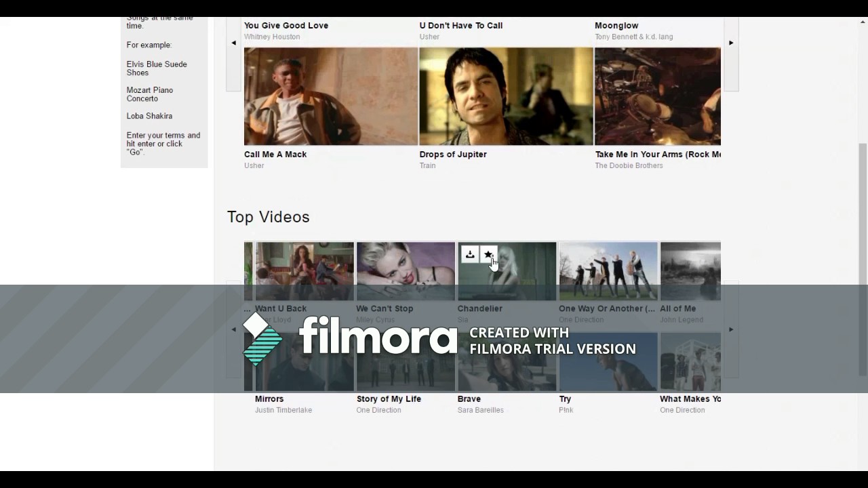The image size is (868, 488).
Task: Click the P!nk artist name under Try
Action: (566, 410)
